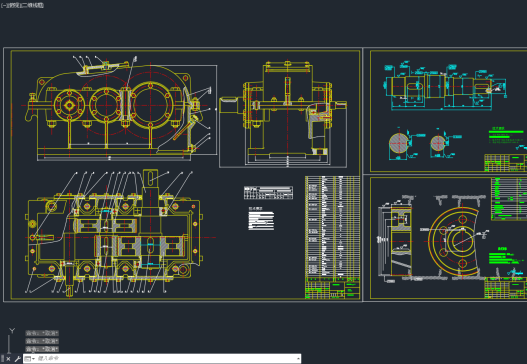Screen dimensions: 527x364
Task: Open command line customize wrench menu
Action: pos(17,359)
